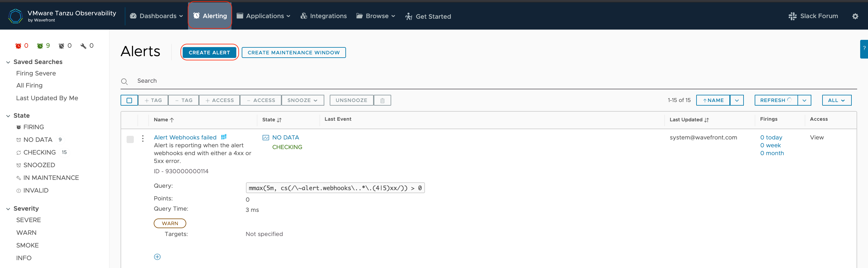The width and height of the screenshot is (868, 268).
Task: Open the sort-by dropdown arrow next to NAME
Action: (737, 100)
